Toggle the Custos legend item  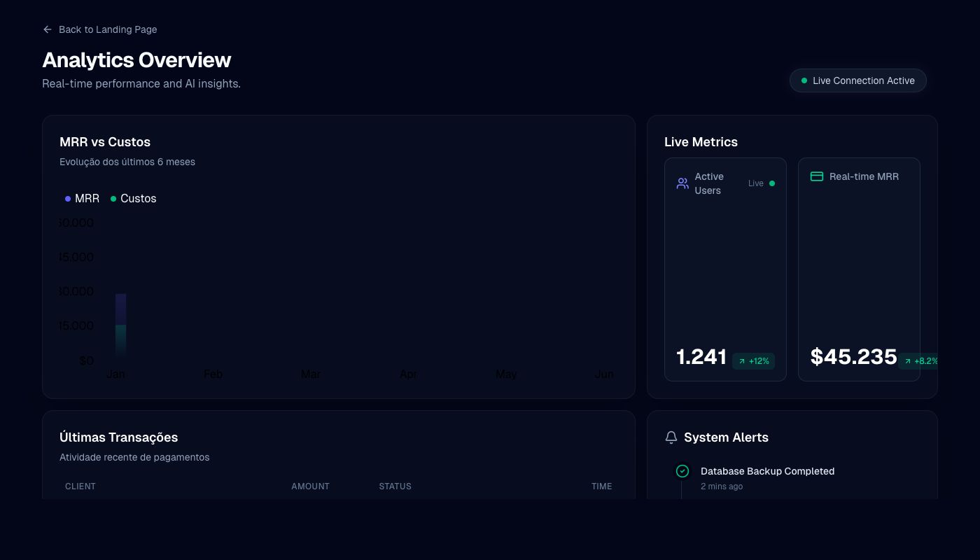pyautogui.click(x=133, y=199)
